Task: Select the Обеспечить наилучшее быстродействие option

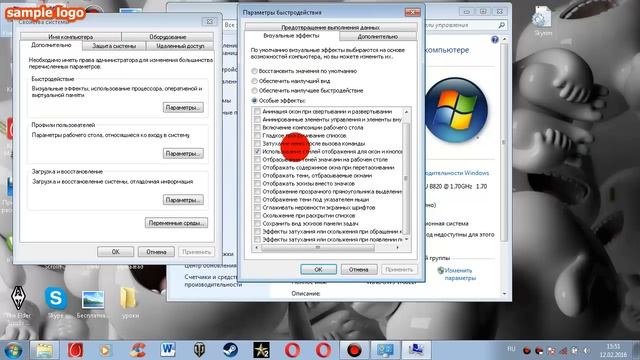Action: (254, 91)
